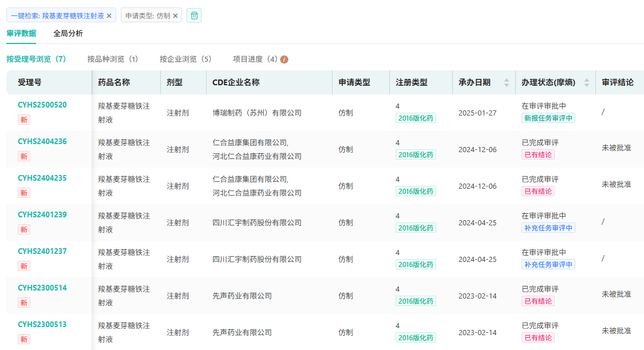
Task: Open the 项目进度 view
Action: [x=255, y=59]
